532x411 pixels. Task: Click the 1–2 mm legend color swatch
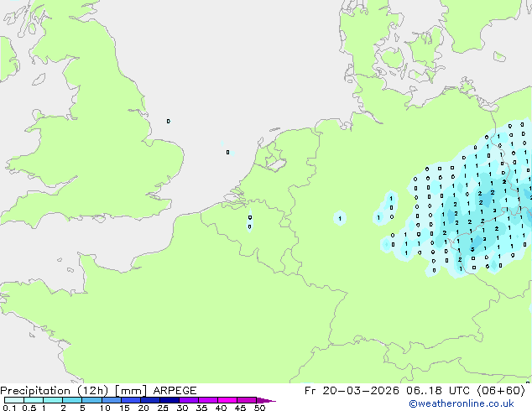(x=53, y=400)
